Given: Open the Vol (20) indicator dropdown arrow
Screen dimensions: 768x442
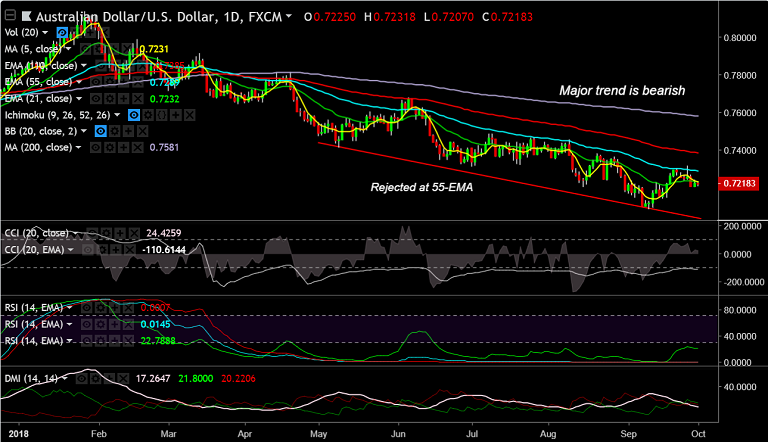Looking at the screenshot, I should (x=45, y=33).
